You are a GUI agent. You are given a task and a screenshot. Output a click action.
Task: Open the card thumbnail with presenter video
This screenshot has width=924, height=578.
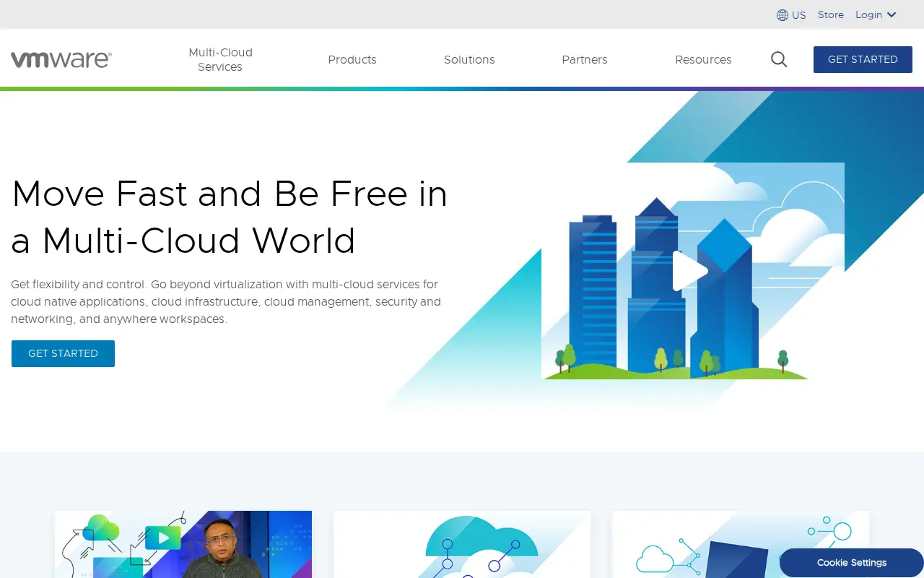[x=183, y=544]
